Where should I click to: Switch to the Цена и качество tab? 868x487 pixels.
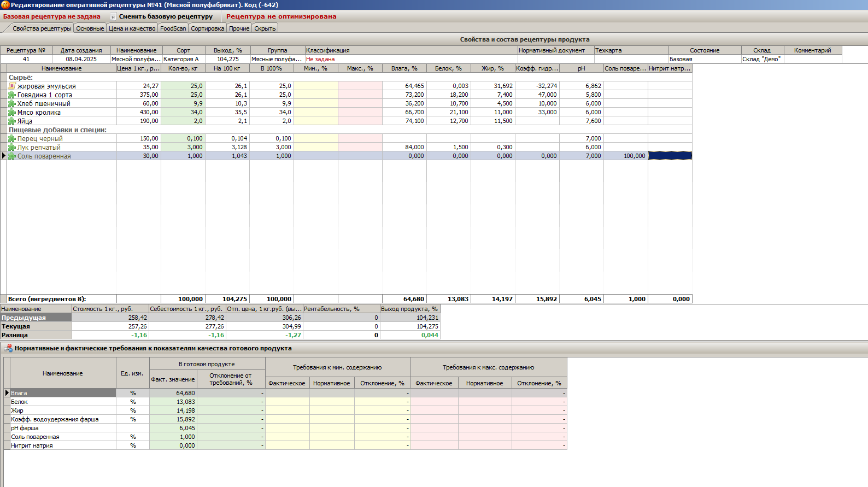click(x=132, y=28)
